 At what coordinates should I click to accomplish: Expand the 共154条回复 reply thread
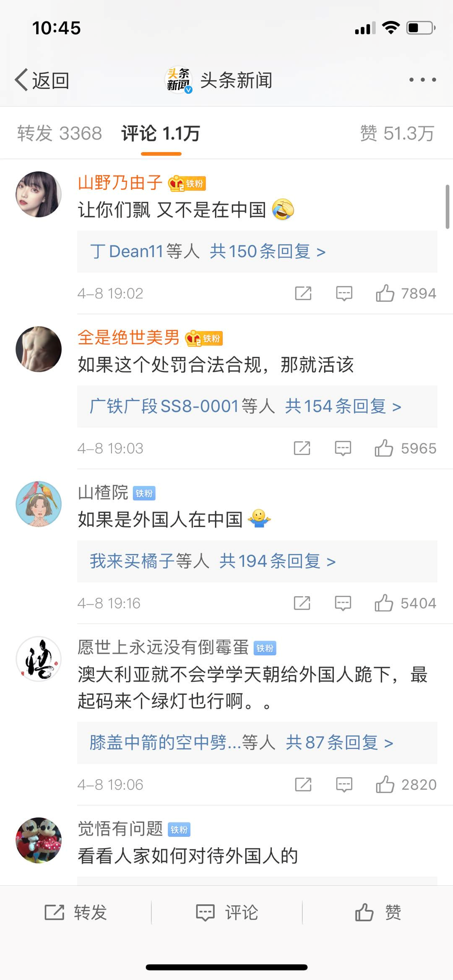click(x=343, y=406)
